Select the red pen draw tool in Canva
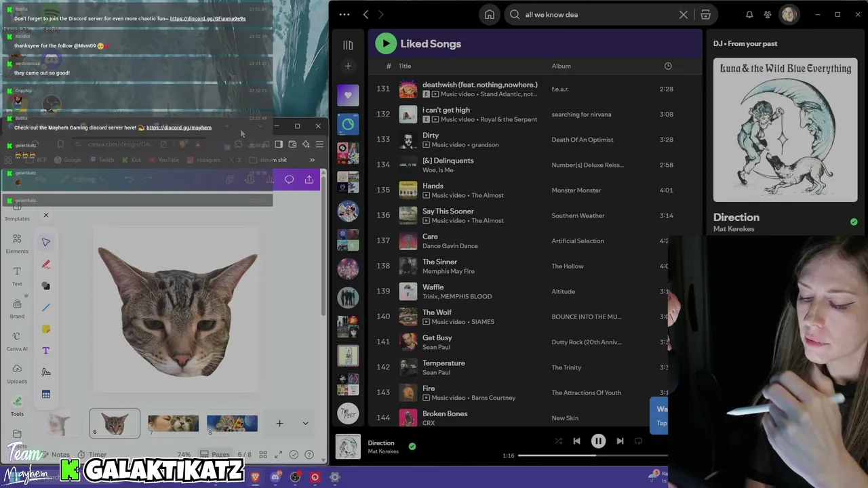 [46, 264]
